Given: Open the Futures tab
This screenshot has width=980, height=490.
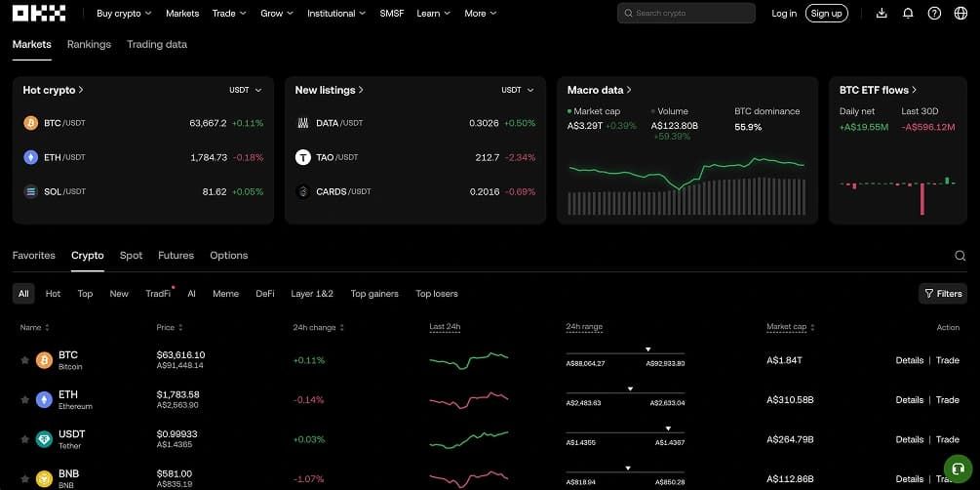Looking at the screenshot, I should (176, 256).
